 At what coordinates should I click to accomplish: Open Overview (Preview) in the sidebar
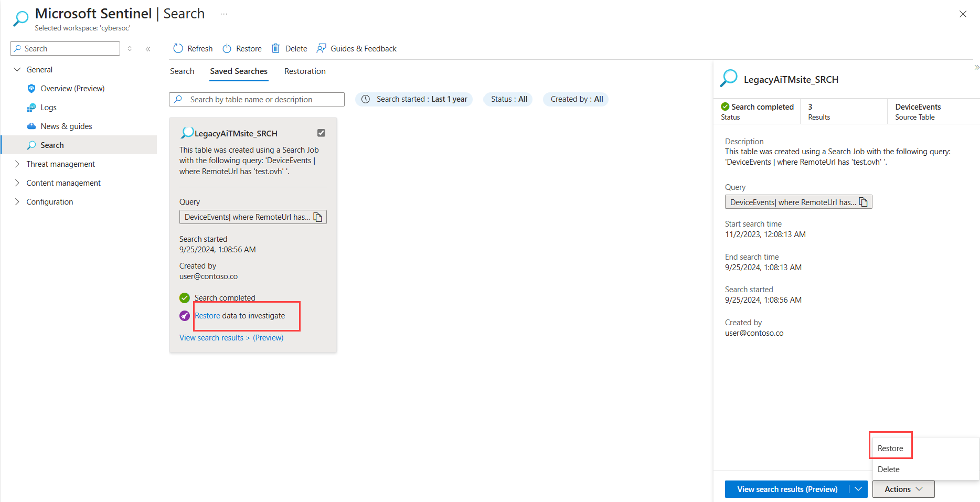pos(72,88)
